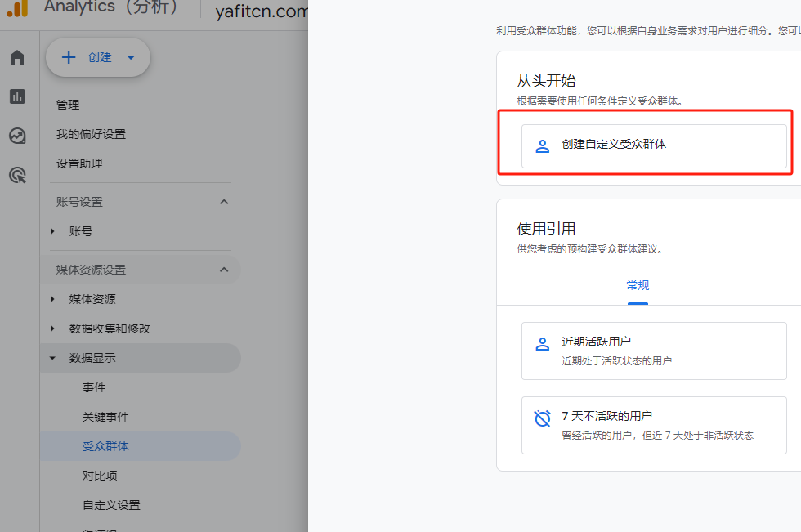Click the person icon for 近期活跃用户
801x532 pixels.
pos(542,344)
